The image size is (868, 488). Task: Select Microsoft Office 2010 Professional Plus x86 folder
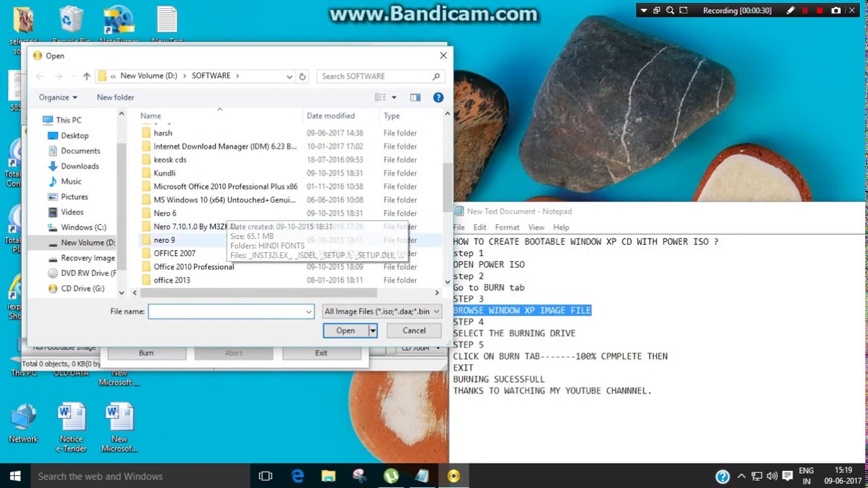[225, 186]
